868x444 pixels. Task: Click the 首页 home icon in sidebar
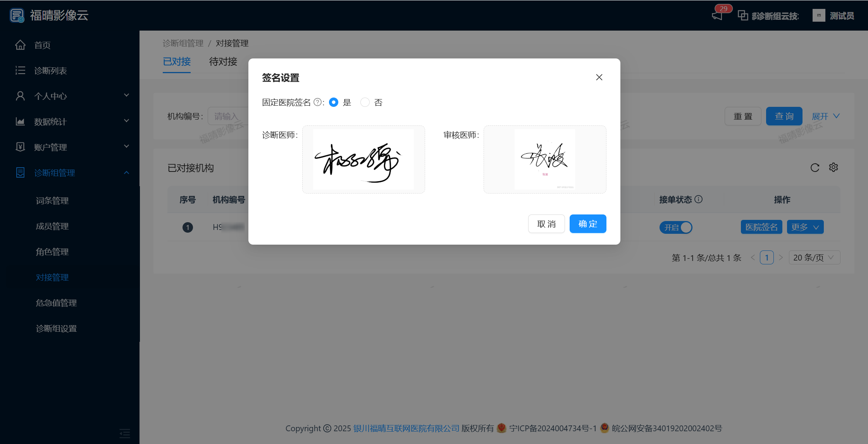[x=21, y=45]
